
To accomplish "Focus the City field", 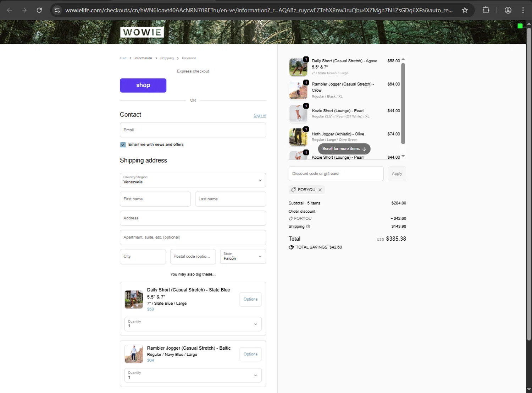I will (x=143, y=256).
